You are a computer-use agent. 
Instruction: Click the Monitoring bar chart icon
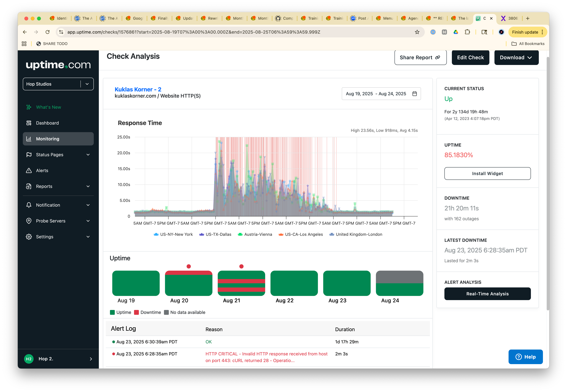(x=29, y=139)
